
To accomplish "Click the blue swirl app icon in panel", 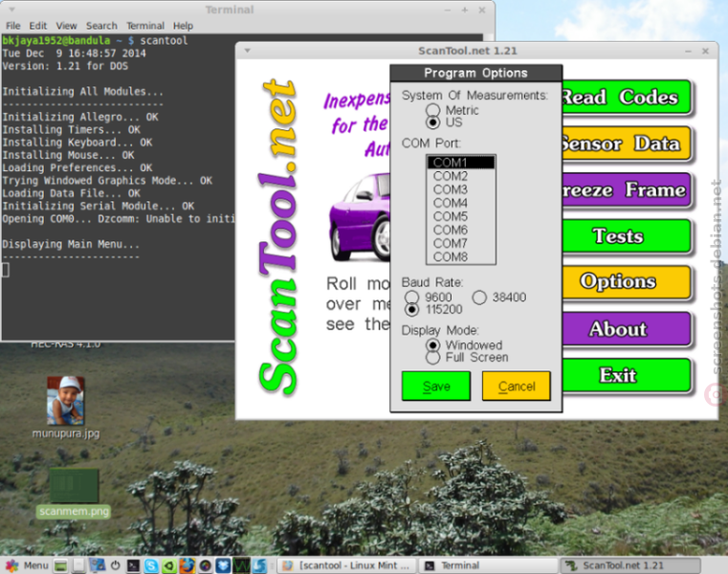I will pos(259,565).
